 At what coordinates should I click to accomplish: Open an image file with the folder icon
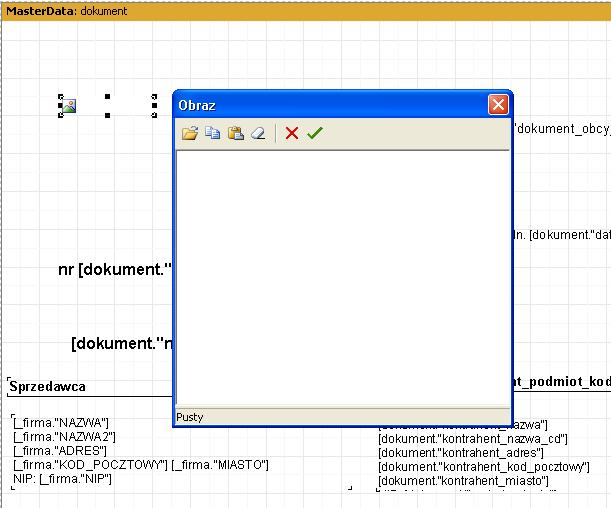(189, 133)
